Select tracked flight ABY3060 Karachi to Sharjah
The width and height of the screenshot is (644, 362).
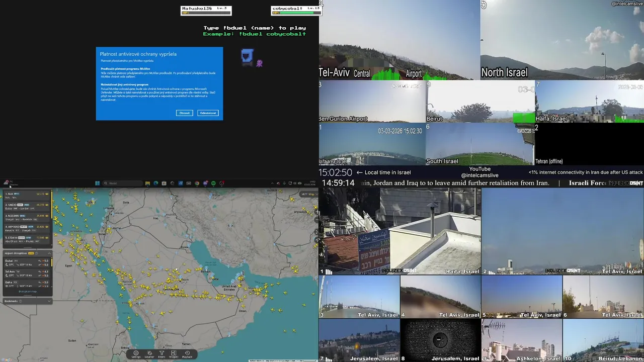pyautogui.click(x=27, y=228)
